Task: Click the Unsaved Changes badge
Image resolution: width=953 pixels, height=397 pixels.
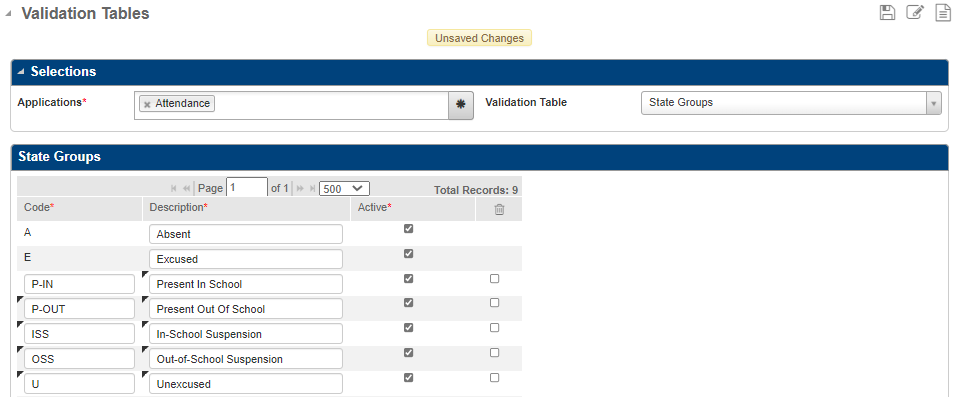Action: 479,38
